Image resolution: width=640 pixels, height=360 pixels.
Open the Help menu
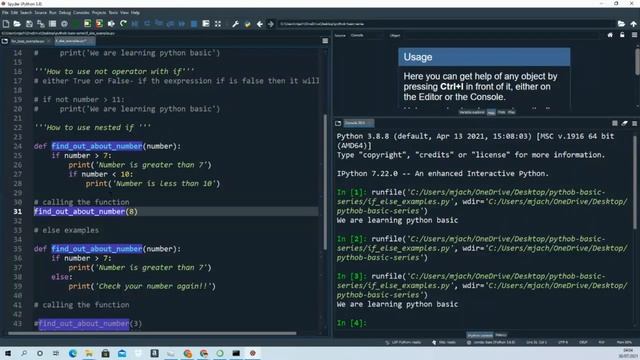[135, 13]
